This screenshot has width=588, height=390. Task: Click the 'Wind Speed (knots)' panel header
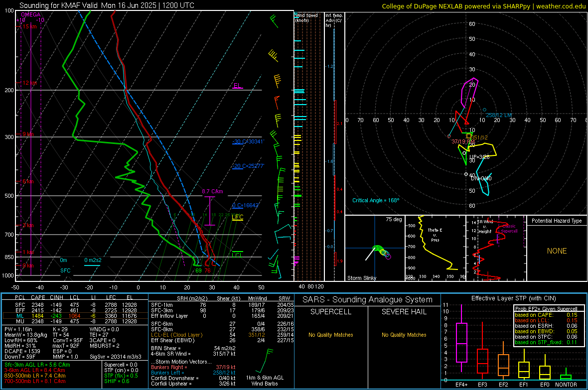(306, 17)
